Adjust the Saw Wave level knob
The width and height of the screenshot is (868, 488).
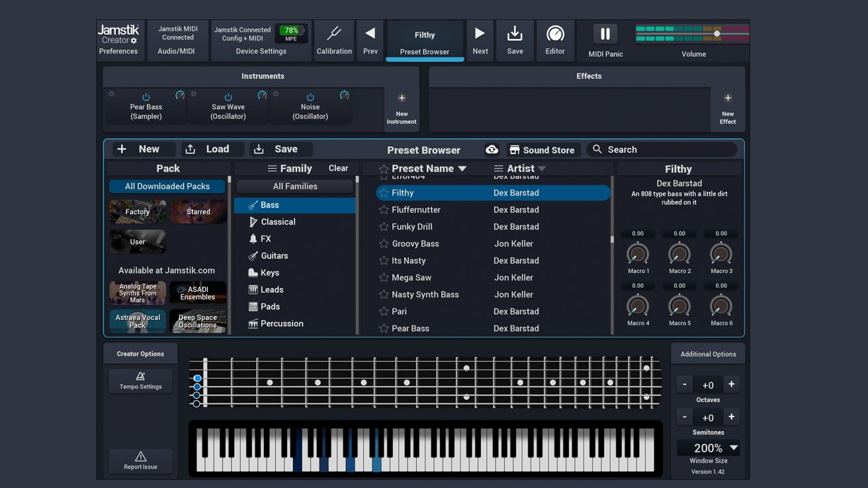click(262, 95)
